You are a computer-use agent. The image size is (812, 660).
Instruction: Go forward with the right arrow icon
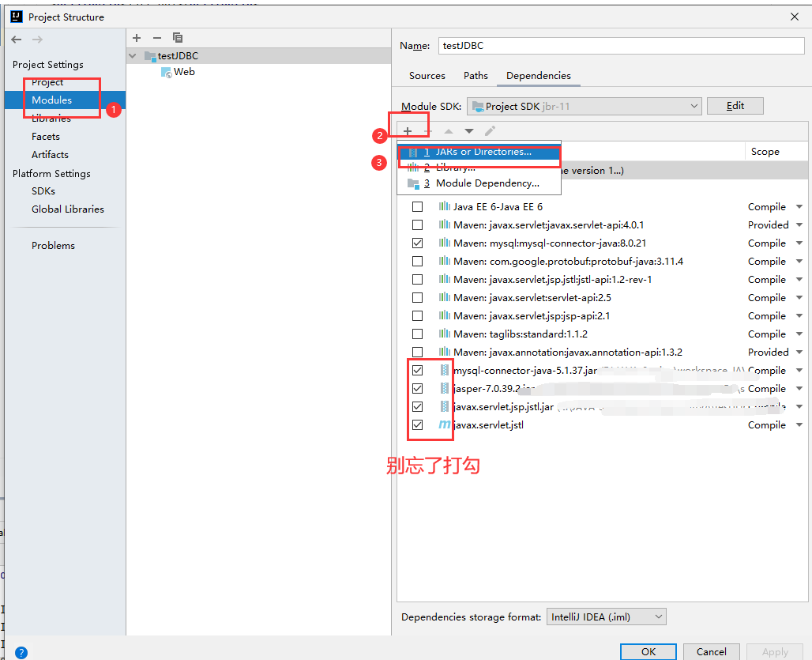37,40
